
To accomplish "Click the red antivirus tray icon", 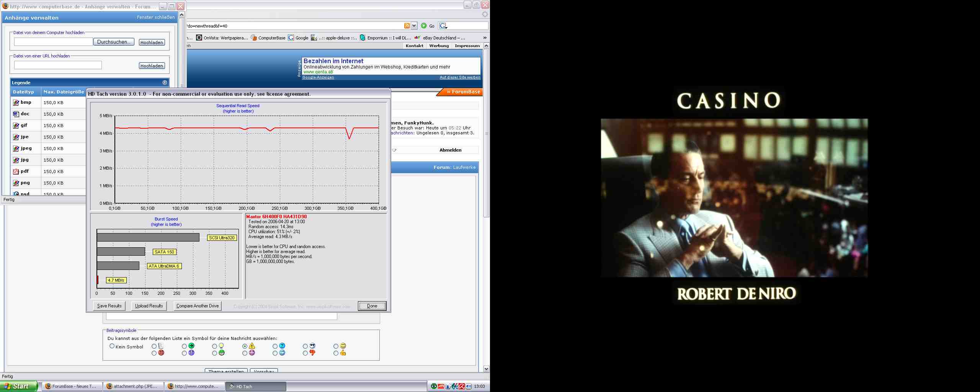I will (462, 386).
